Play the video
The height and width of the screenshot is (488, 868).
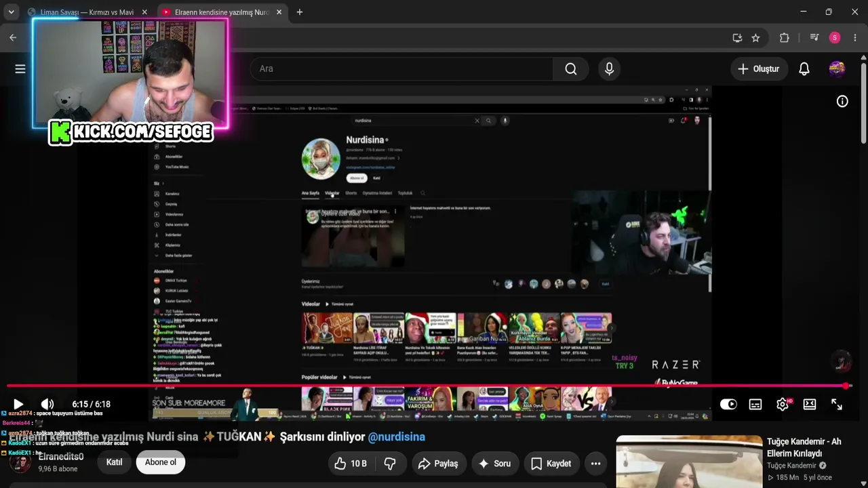(x=18, y=404)
